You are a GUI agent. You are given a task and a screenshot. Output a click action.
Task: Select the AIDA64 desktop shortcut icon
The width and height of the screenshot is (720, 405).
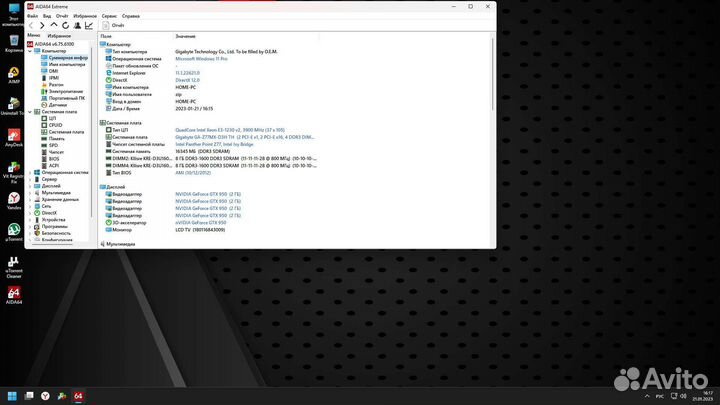click(x=14, y=294)
